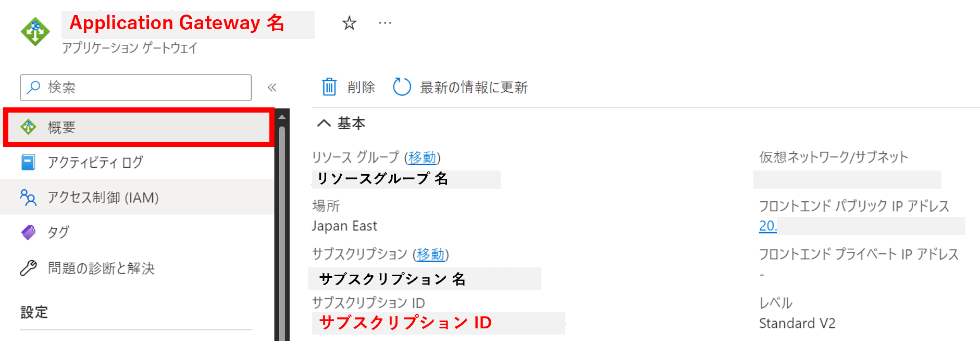Screen dimensions: 980x344
Task: Collapse the 基本 section chevron
Action: point(324,123)
